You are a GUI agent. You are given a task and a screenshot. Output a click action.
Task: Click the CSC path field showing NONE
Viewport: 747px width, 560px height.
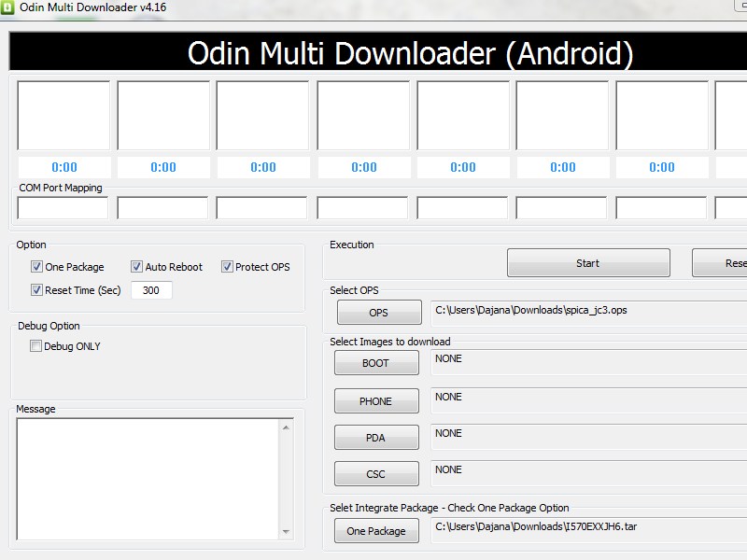(589, 473)
